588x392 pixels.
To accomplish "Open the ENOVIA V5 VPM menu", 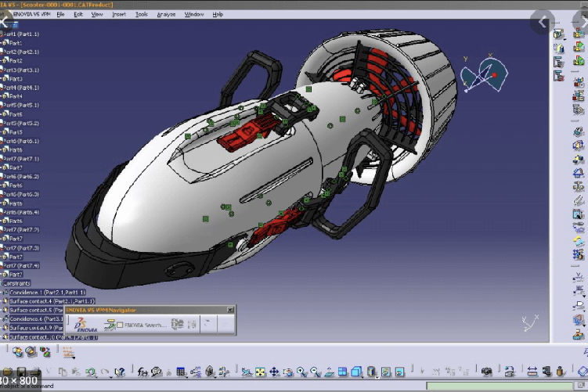I will [x=31, y=14].
